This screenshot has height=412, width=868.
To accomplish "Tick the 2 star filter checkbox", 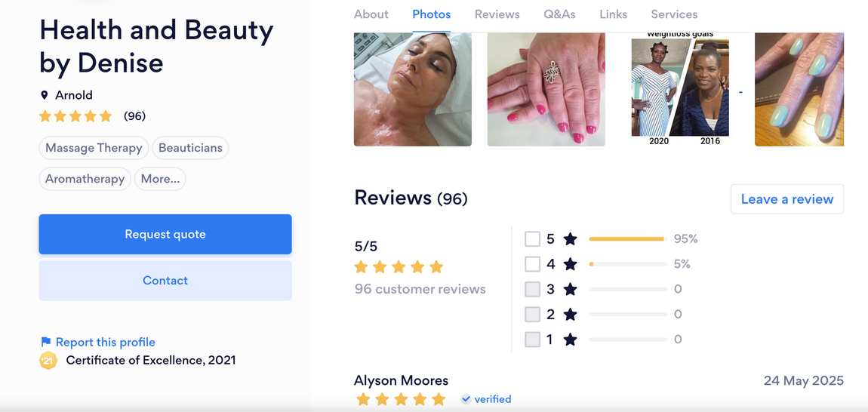I will (x=532, y=315).
